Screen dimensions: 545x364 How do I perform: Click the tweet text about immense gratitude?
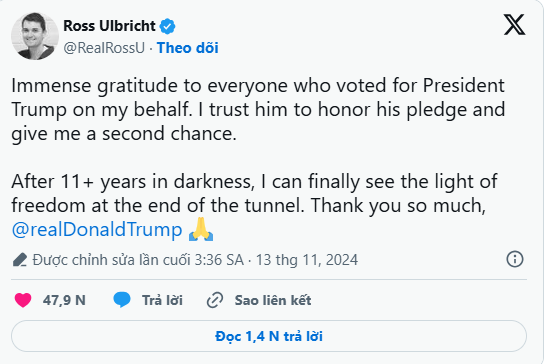258,110
